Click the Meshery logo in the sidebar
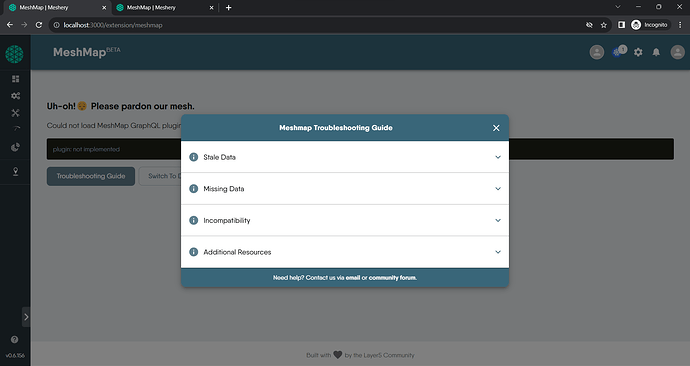The width and height of the screenshot is (690, 366). [15, 54]
